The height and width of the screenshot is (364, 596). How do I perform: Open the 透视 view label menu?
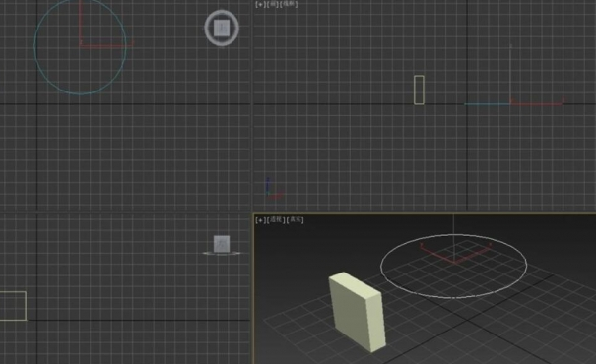click(x=276, y=220)
